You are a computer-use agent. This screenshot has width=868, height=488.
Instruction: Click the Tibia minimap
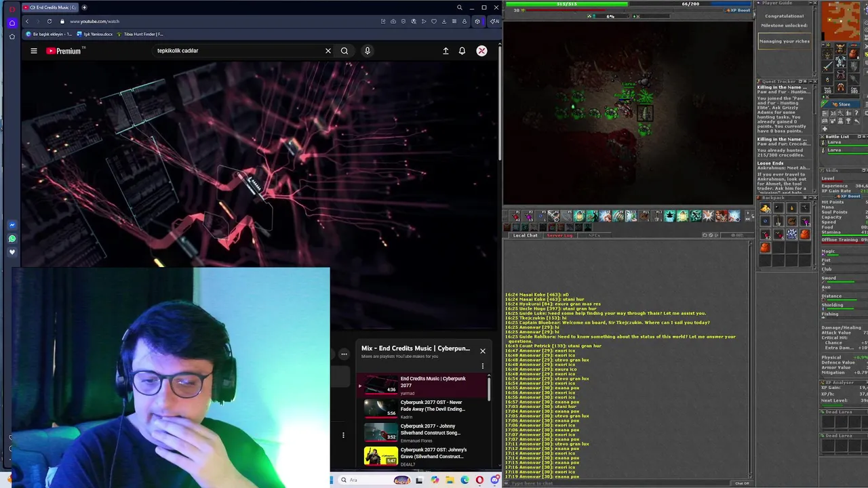(841, 20)
